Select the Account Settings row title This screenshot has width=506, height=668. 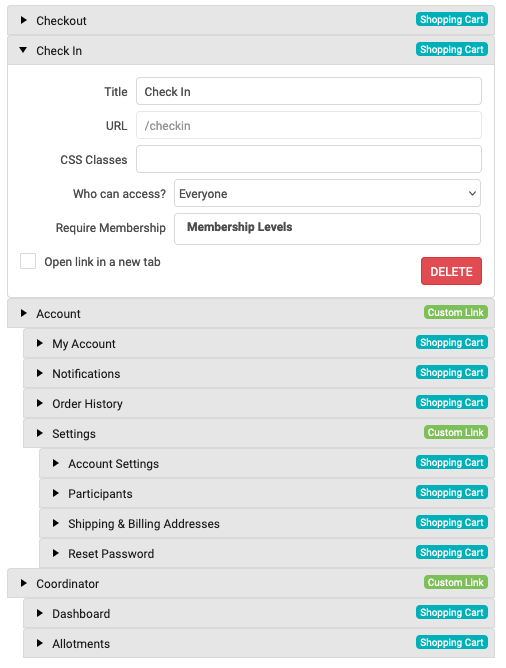pyautogui.click(x=114, y=464)
